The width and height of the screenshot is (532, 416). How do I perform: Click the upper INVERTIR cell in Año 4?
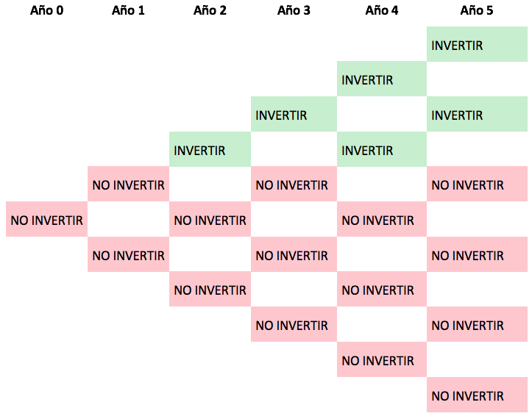click(382, 79)
